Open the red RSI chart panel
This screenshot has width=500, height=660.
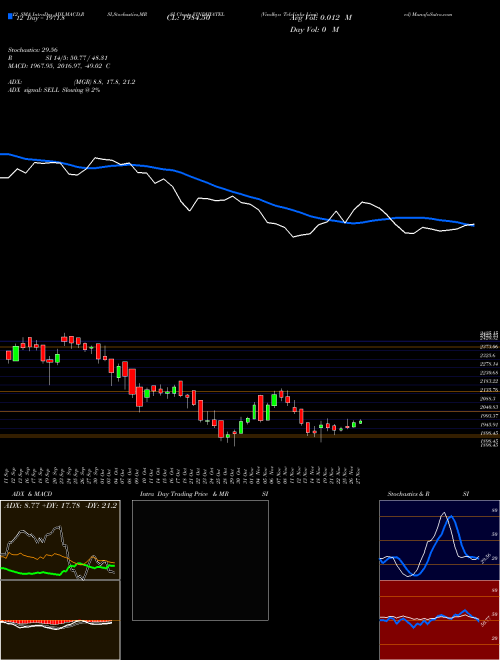[x=439, y=620]
